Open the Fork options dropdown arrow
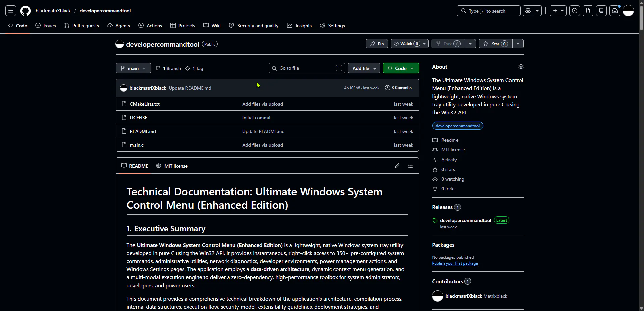 470,44
